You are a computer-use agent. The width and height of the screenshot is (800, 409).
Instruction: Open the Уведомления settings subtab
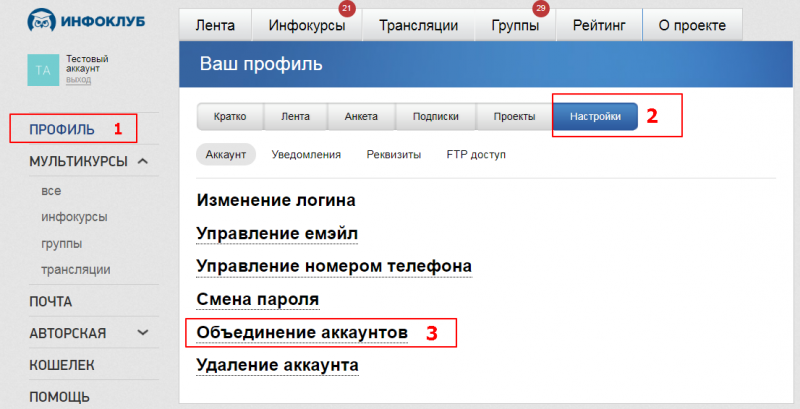click(x=306, y=155)
